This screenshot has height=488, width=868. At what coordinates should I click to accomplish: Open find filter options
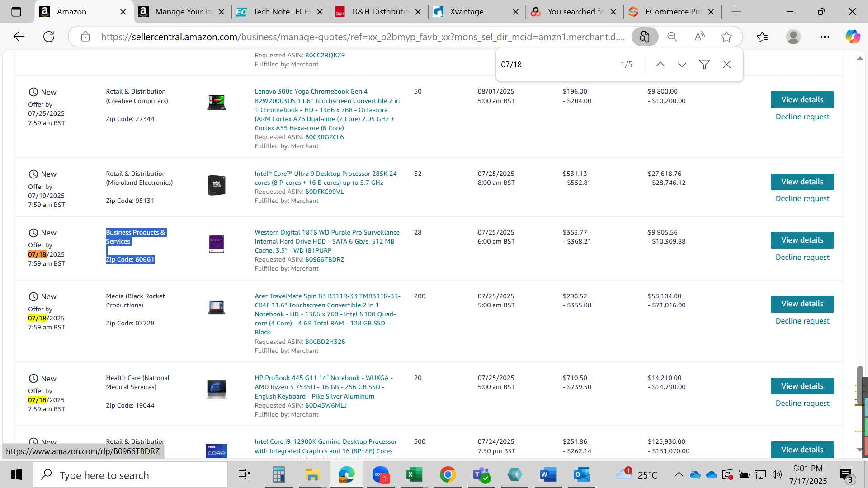(704, 65)
